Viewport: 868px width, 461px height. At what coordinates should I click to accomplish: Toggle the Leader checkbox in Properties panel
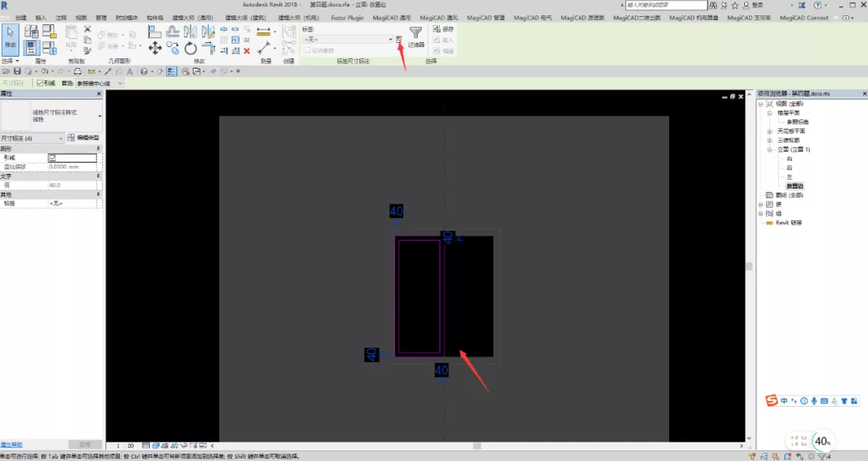tap(52, 158)
